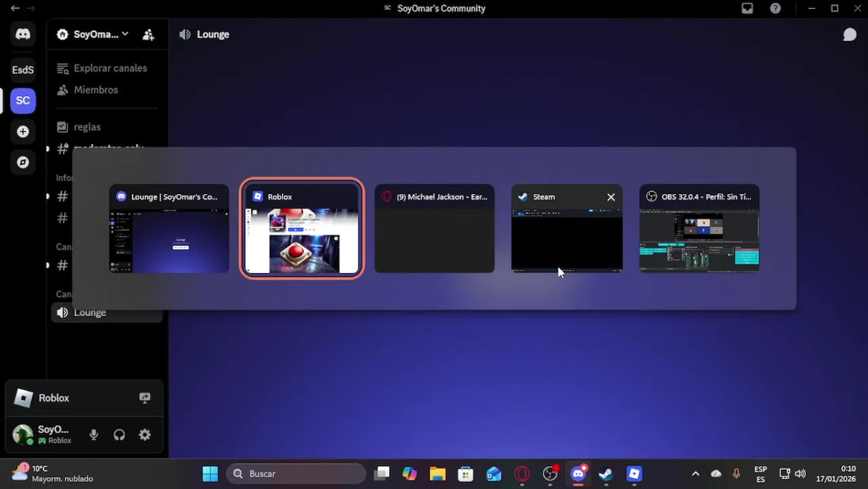Toggle microphone mute in user panel
Viewport: 868px width, 489px height.
click(94, 435)
